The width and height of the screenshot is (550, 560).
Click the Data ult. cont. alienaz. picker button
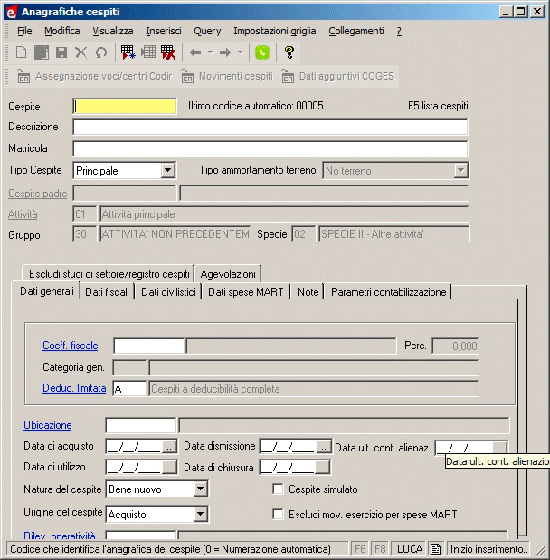point(499,447)
